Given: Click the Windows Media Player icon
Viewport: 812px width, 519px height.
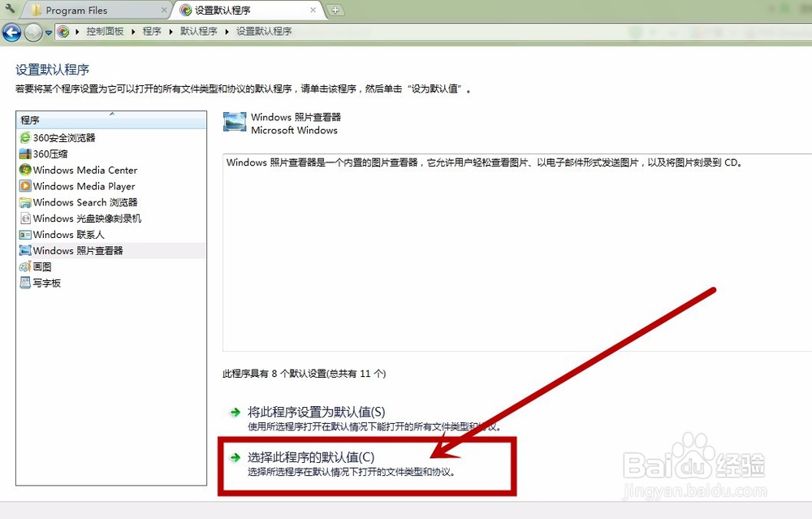Looking at the screenshot, I should click(x=25, y=186).
